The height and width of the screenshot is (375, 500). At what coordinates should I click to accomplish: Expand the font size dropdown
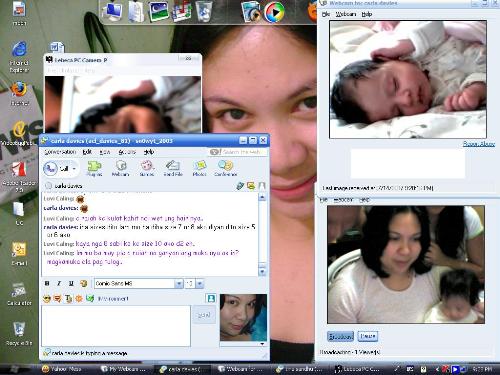200,284
